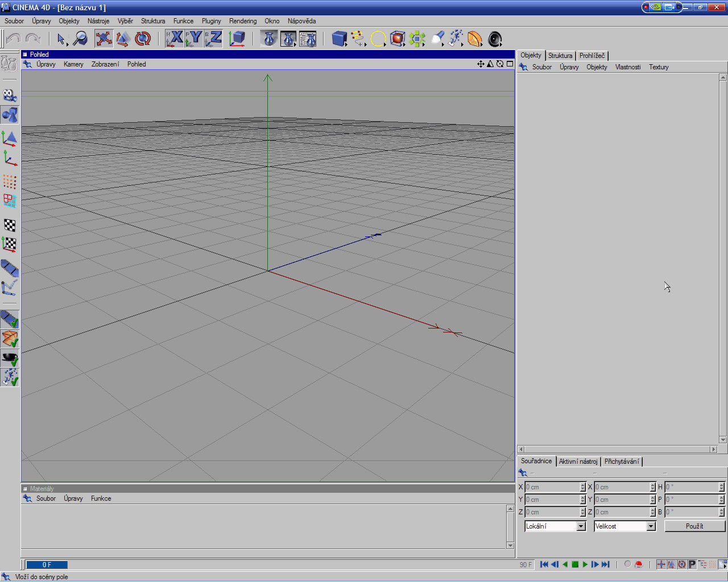Viewport: 728px width, 582px height.
Task: Open the Objekty menu in menu bar
Action: (69, 21)
